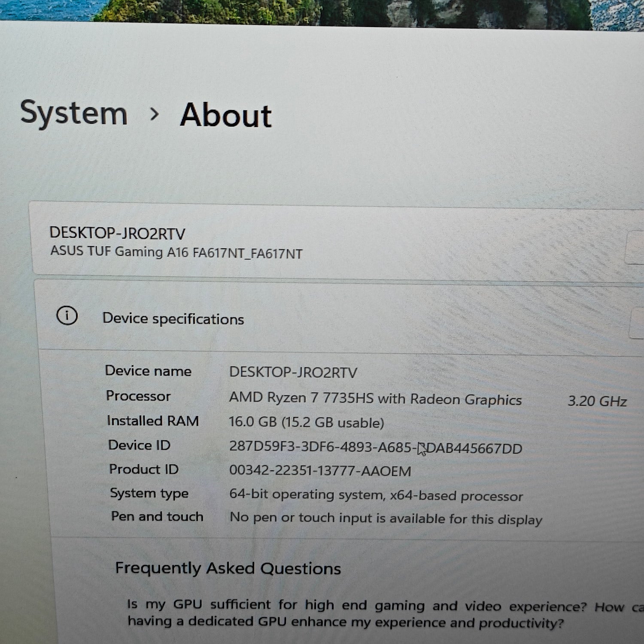Collapse the Device specifications section header
This screenshot has height=644, width=644.
[x=343, y=319]
